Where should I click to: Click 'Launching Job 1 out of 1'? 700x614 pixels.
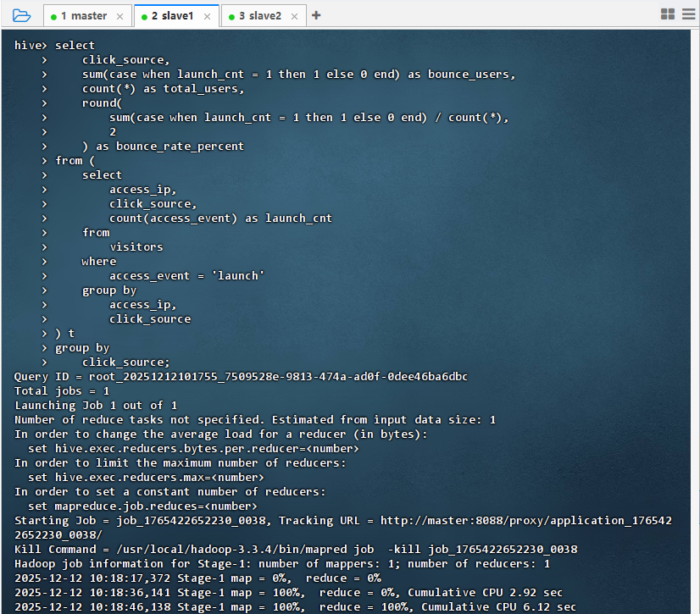click(x=96, y=406)
